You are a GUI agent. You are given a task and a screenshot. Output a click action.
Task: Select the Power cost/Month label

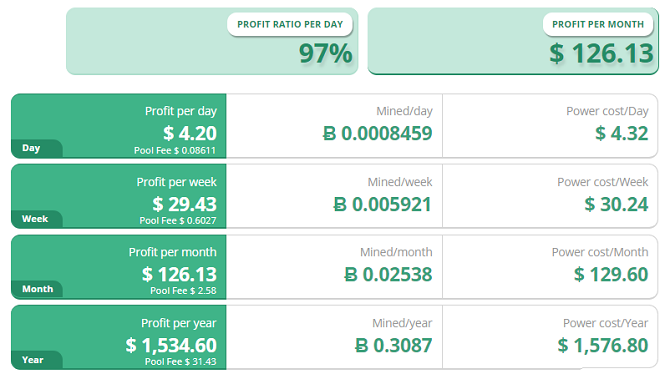(x=600, y=252)
